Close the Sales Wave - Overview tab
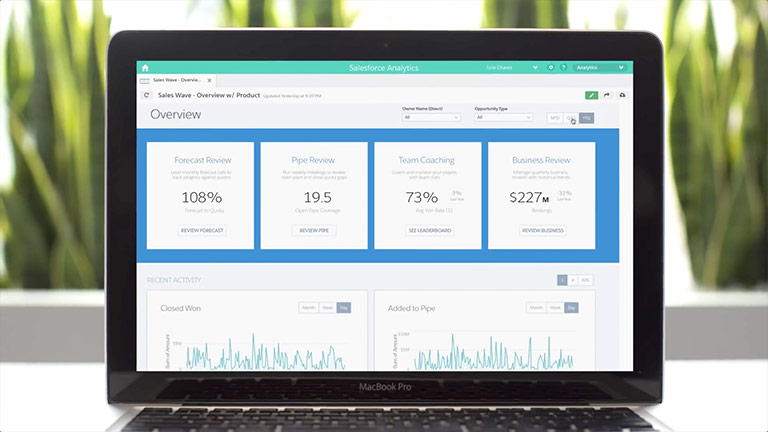This screenshot has width=768, height=432. [210, 80]
